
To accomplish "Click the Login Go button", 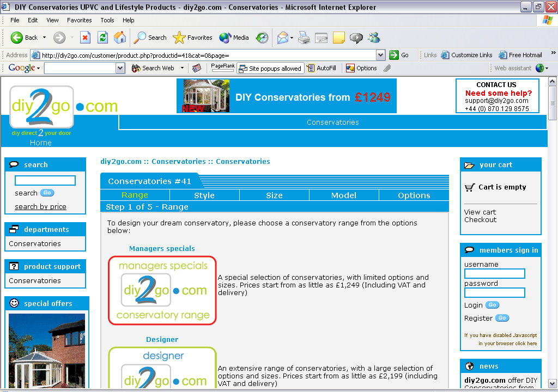I will click(x=492, y=305).
